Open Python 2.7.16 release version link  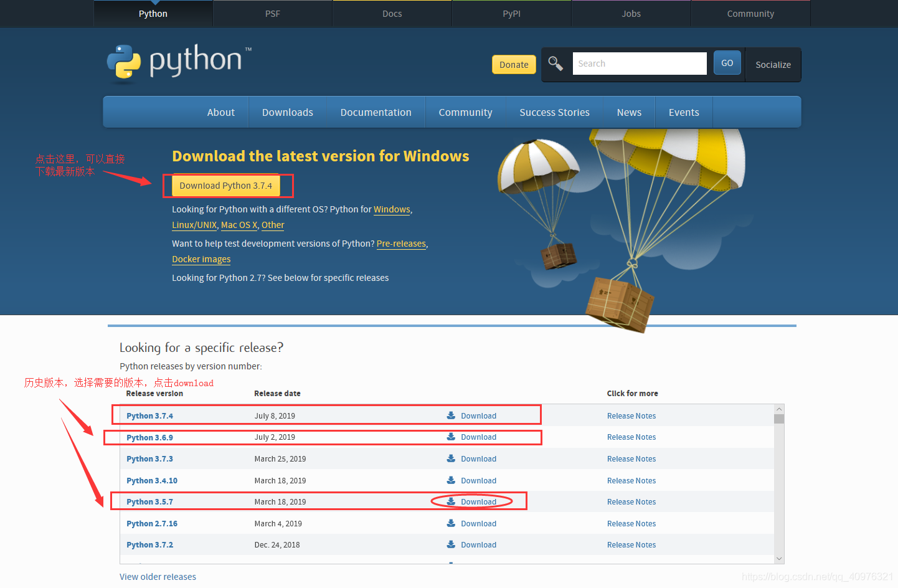pyautogui.click(x=152, y=524)
